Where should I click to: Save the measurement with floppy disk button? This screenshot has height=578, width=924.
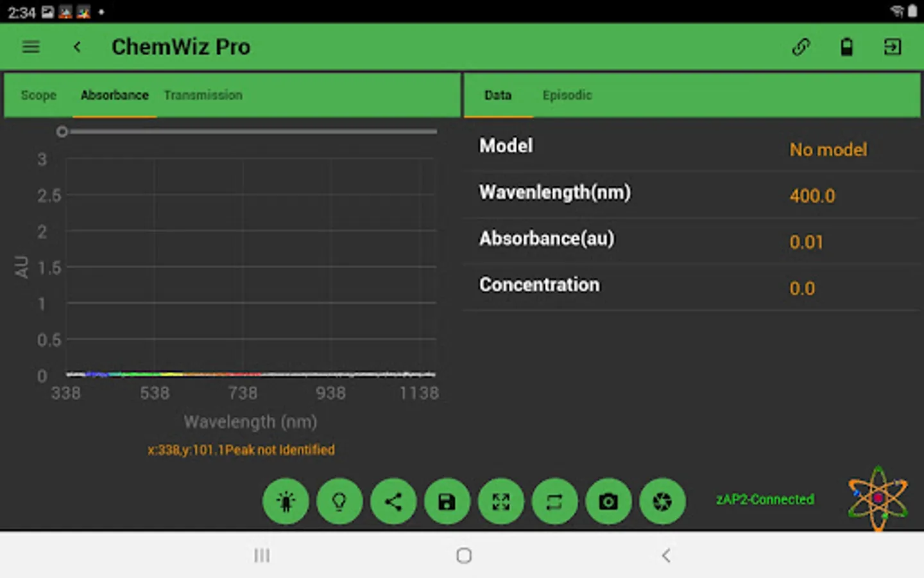coord(447,501)
